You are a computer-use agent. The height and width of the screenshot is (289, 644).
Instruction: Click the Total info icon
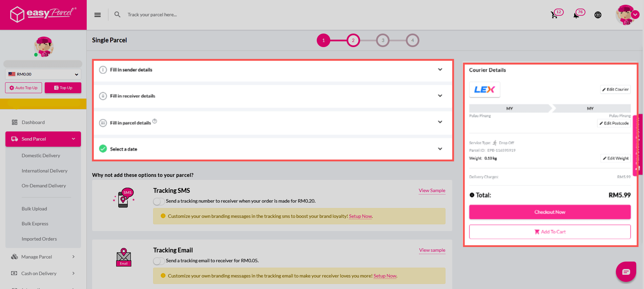pyautogui.click(x=472, y=195)
